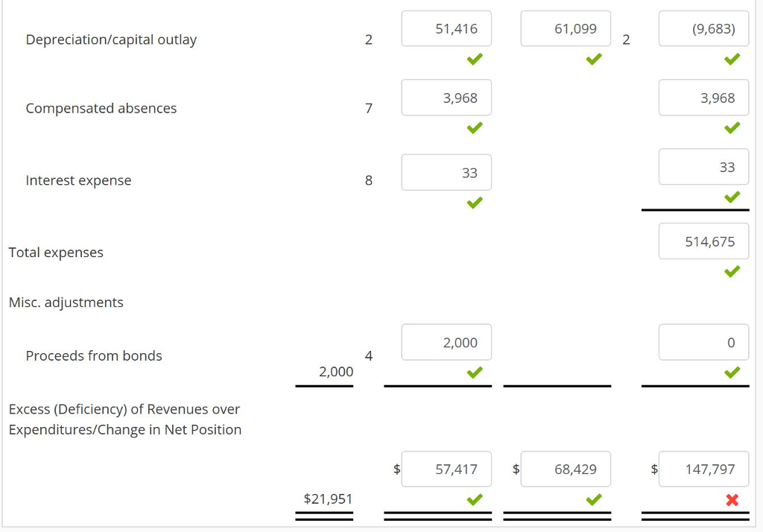Select the checkmark under Interest expense value 33
Screen dimensions: 763x532
474,201
